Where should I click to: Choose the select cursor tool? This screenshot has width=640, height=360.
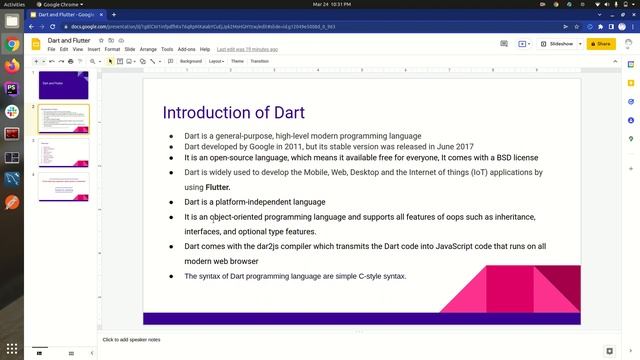click(x=110, y=61)
